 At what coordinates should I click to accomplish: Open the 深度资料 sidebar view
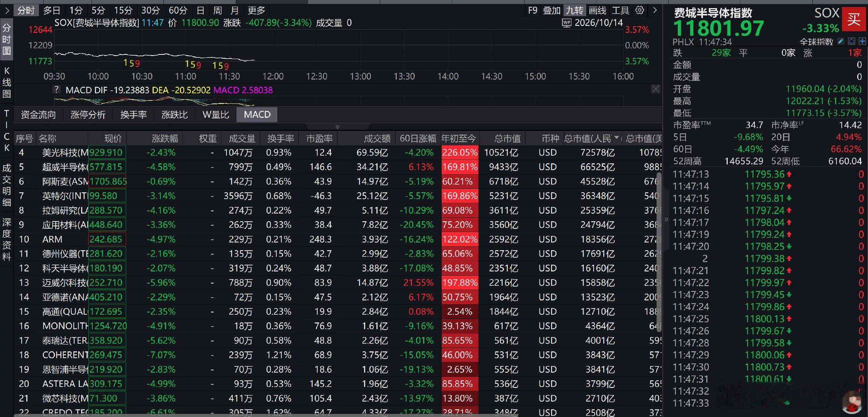pyautogui.click(x=7, y=239)
